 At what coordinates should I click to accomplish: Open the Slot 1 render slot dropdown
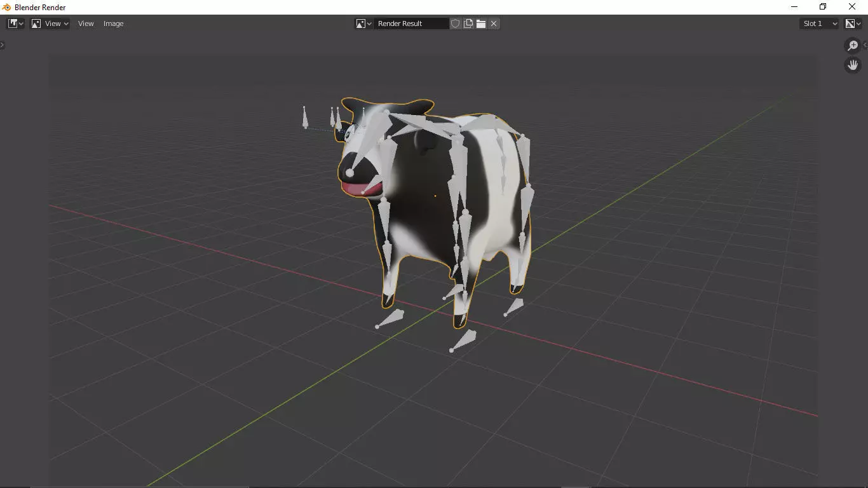(x=820, y=24)
